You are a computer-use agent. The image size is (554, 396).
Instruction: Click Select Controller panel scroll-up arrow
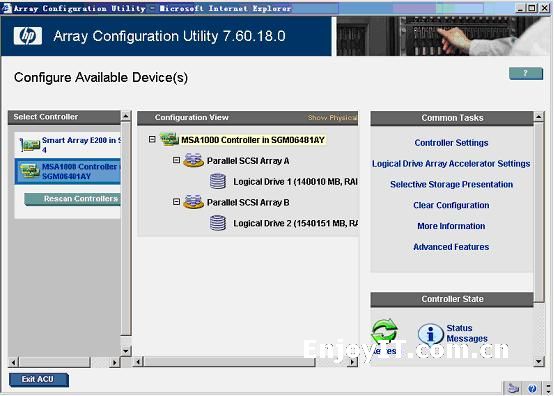[126, 116]
